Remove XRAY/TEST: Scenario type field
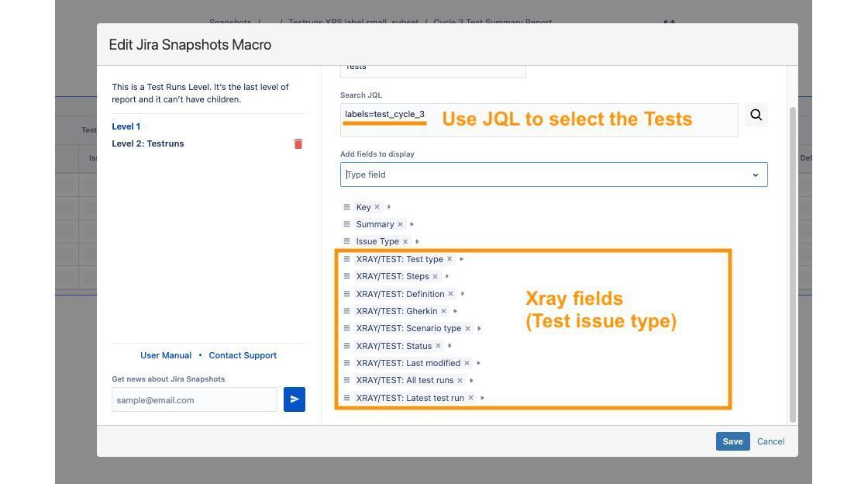The width and height of the screenshot is (868, 484). click(x=467, y=328)
